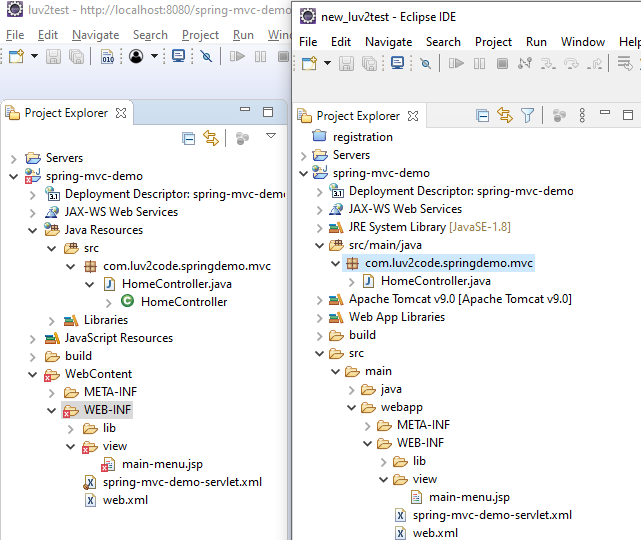
Task: Click Resume icon in new_luv2test toolbar
Action: coord(456,63)
